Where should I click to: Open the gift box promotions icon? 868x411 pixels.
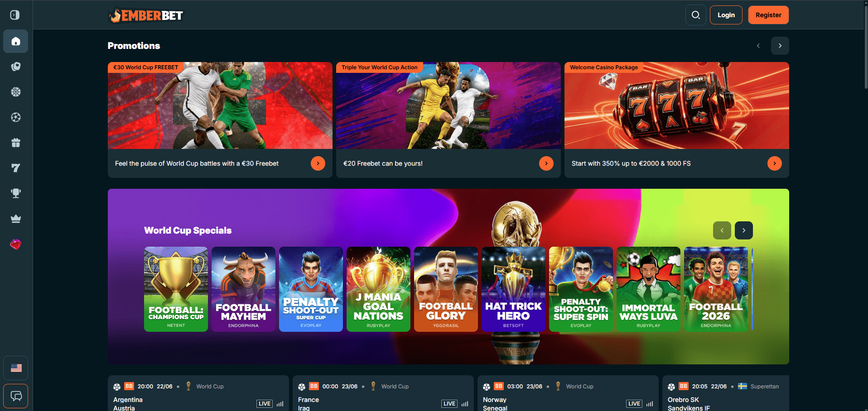(x=16, y=143)
